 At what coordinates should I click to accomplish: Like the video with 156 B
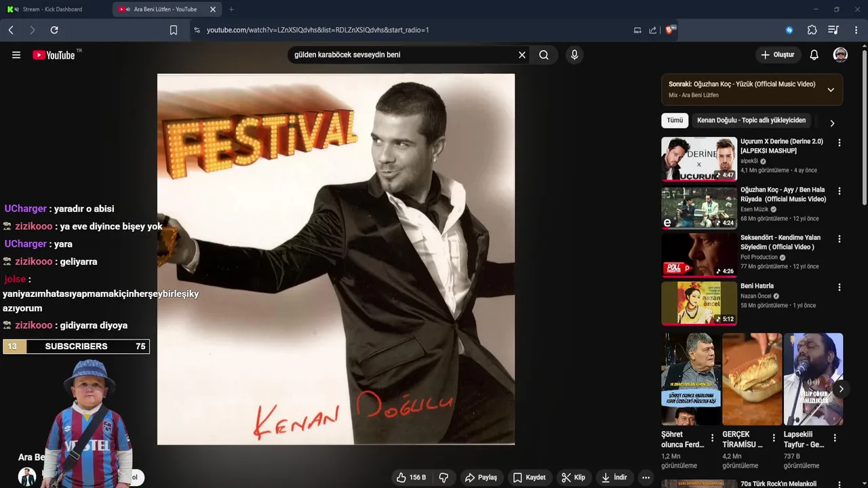pos(412,478)
